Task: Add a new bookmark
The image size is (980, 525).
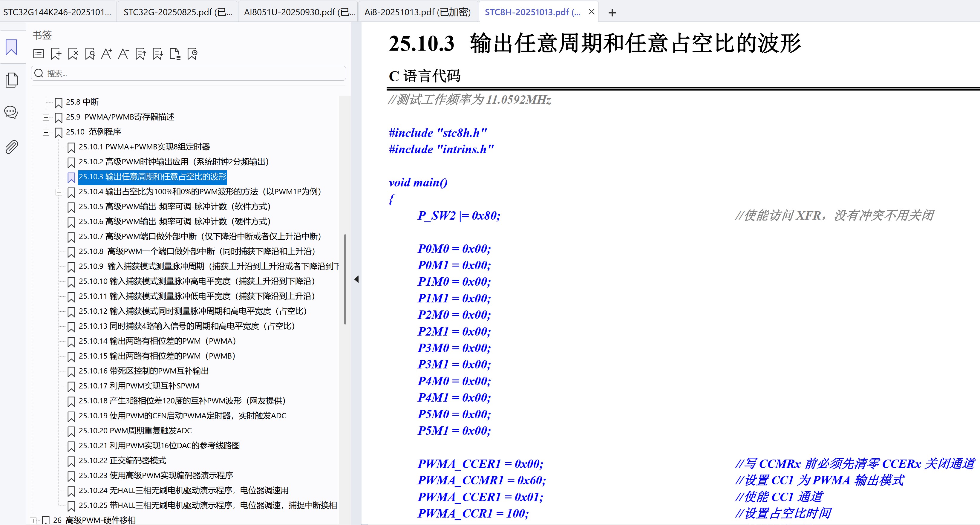Action: (56, 54)
